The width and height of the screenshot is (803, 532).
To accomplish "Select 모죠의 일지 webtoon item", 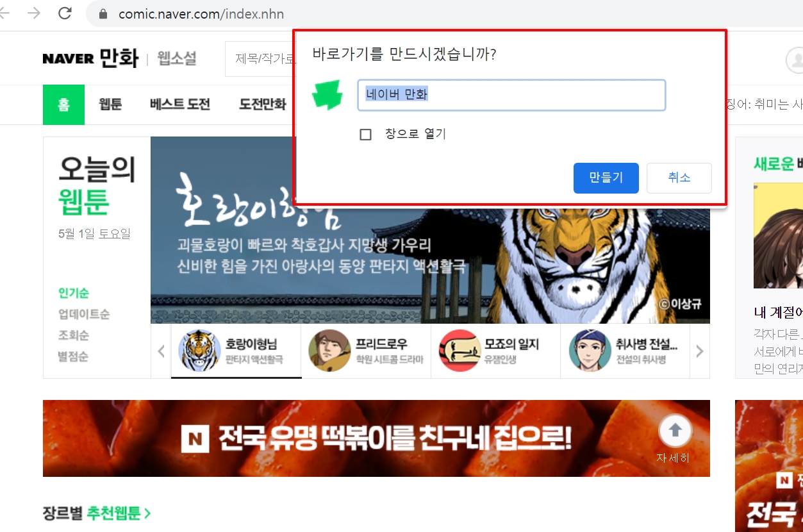I will tap(495, 351).
